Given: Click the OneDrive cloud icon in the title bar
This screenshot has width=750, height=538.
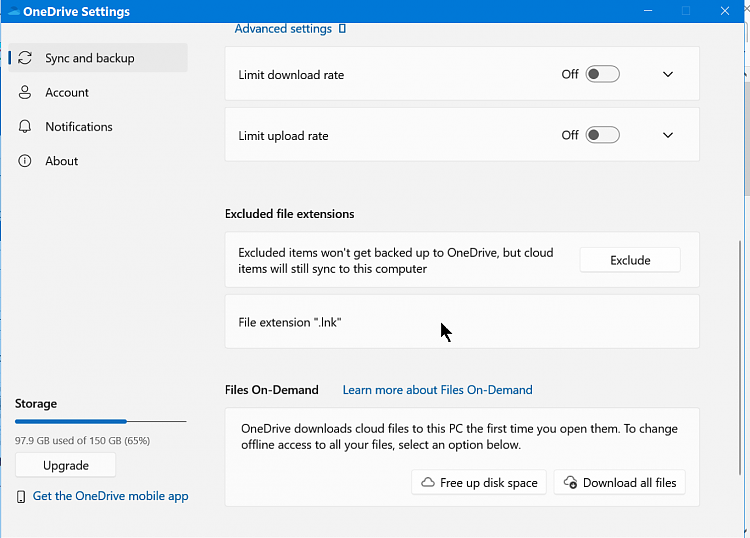Looking at the screenshot, I should tap(12, 12).
